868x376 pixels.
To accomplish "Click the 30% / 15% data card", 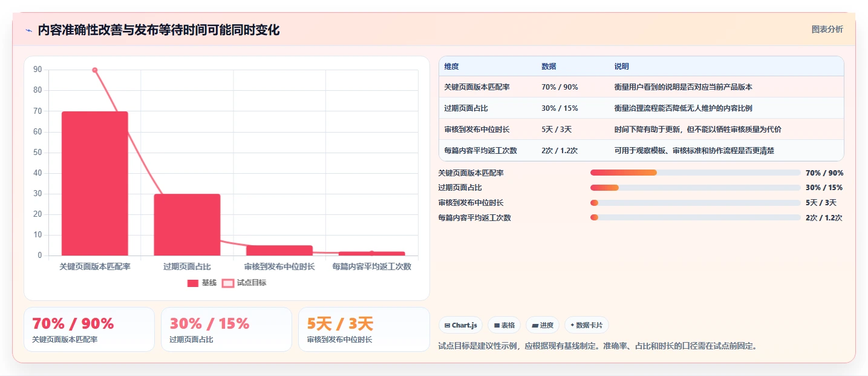I will (226, 329).
